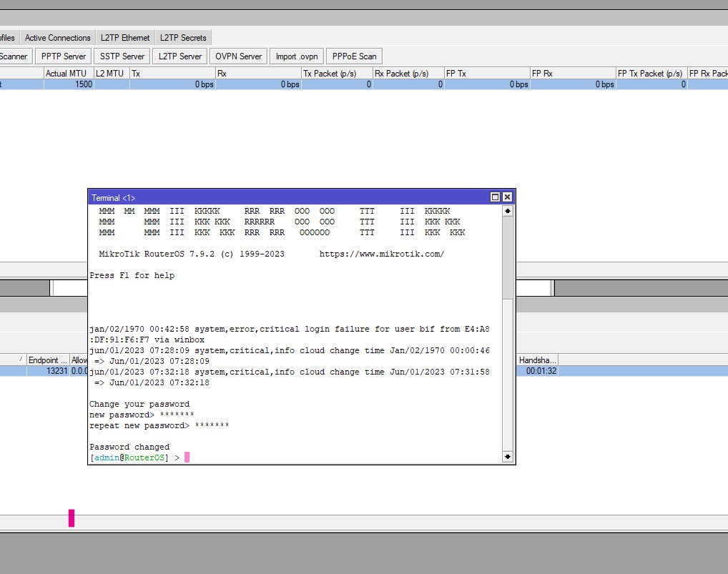This screenshot has width=728, height=574.
Task: Open the Active Connections tab
Action: tap(58, 38)
